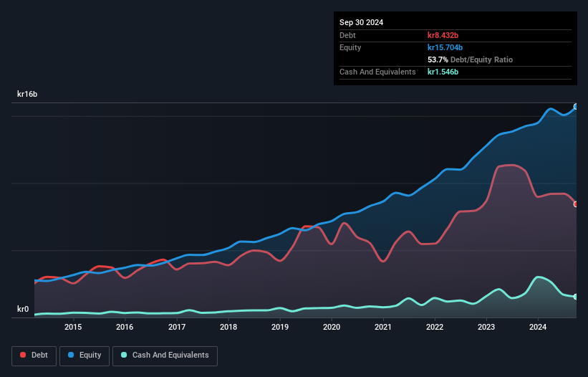Viewport: 588px width, 377px height.
Task: Click the kr0 y-axis label
Action: tap(23, 310)
